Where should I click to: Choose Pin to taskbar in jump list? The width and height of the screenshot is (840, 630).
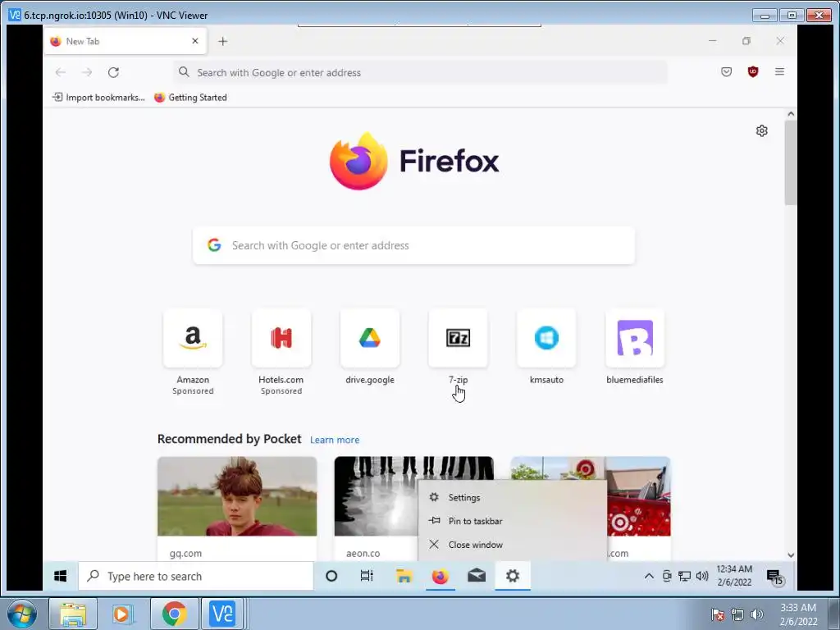[x=512, y=521]
